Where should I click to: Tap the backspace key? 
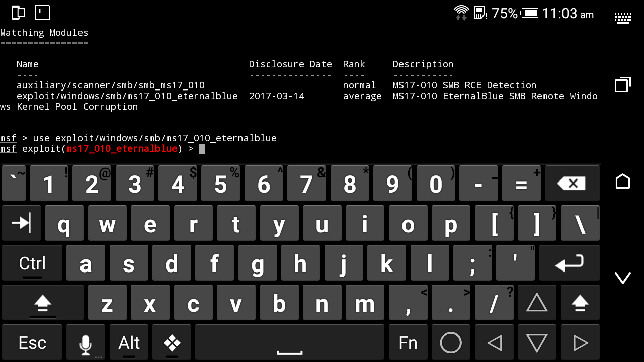point(573,184)
